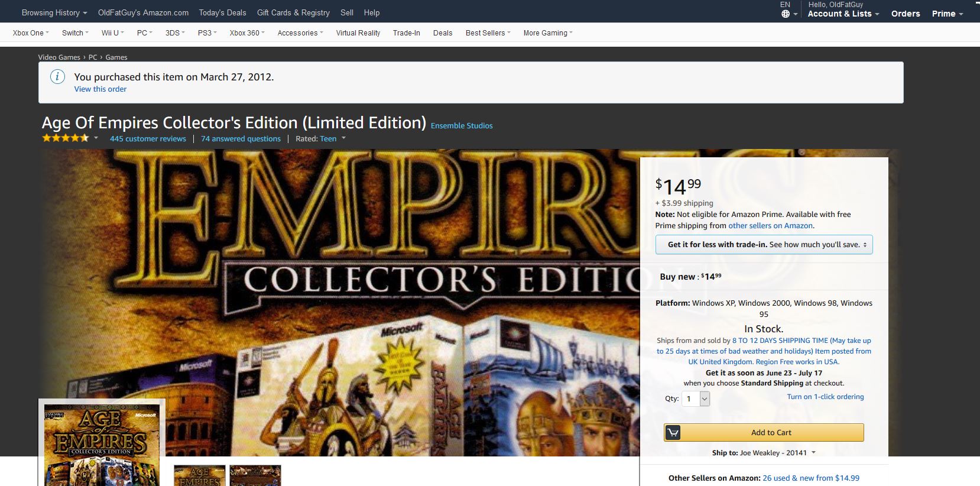
Task: Open the Switch category dropdown
Action: click(75, 33)
